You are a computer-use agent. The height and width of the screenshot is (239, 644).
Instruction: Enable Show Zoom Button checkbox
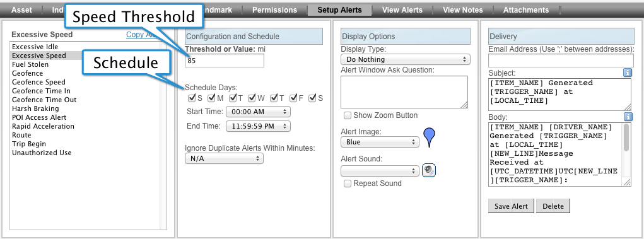348,115
